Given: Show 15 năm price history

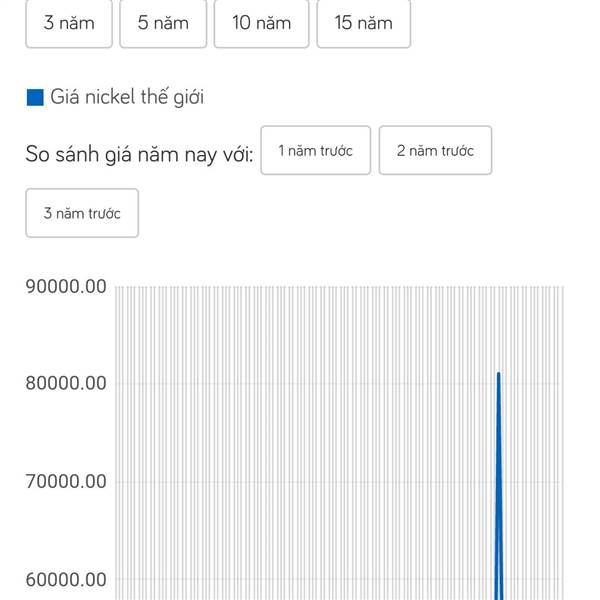Looking at the screenshot, I should (x=364, y=23).
